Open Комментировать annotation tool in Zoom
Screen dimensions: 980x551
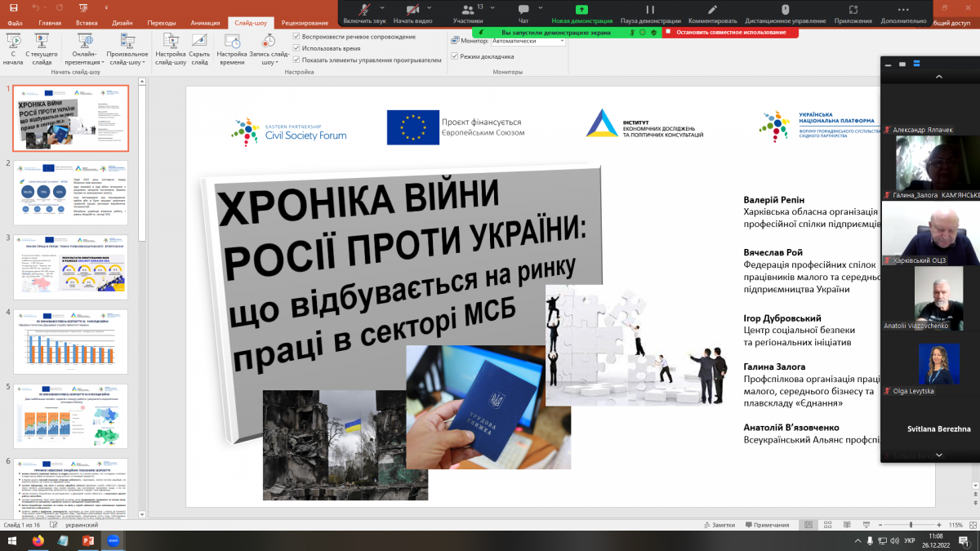pyautogui.click(x=712, y=13)
